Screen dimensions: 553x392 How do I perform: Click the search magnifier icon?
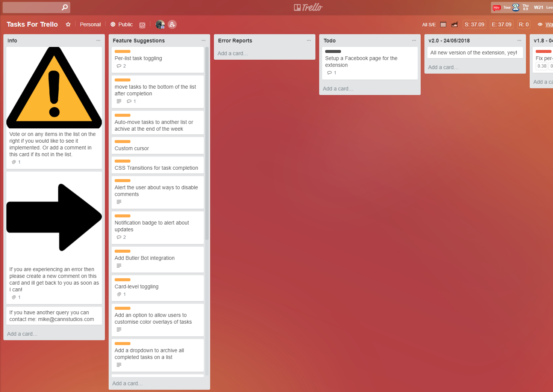tap(65, 7)
